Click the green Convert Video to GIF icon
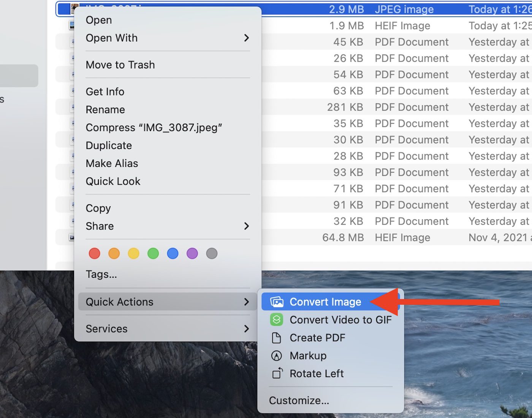 coord(277,320)
